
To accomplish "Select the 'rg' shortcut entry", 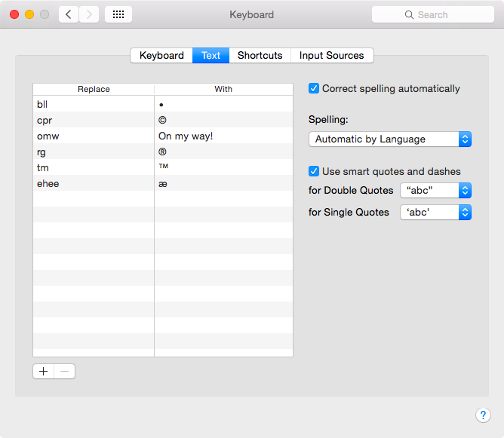I will [94, 152].
